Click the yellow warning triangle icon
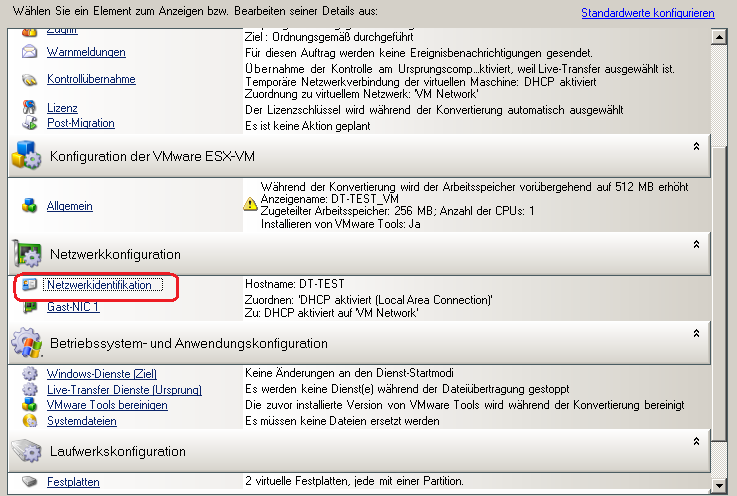 coord(251,204)
